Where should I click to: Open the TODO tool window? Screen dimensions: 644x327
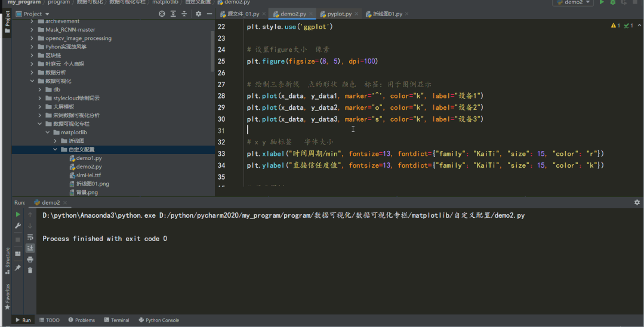[x=50, y=320]
